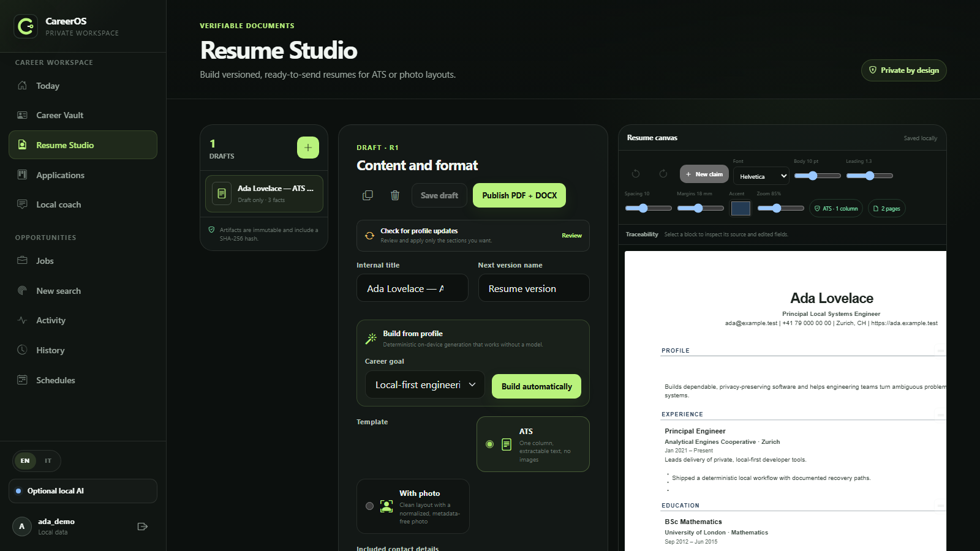Click the Local coach chat icon
The height and width of the screenshot is (551, 980).
pyautogui.click(x=23, y=204)
